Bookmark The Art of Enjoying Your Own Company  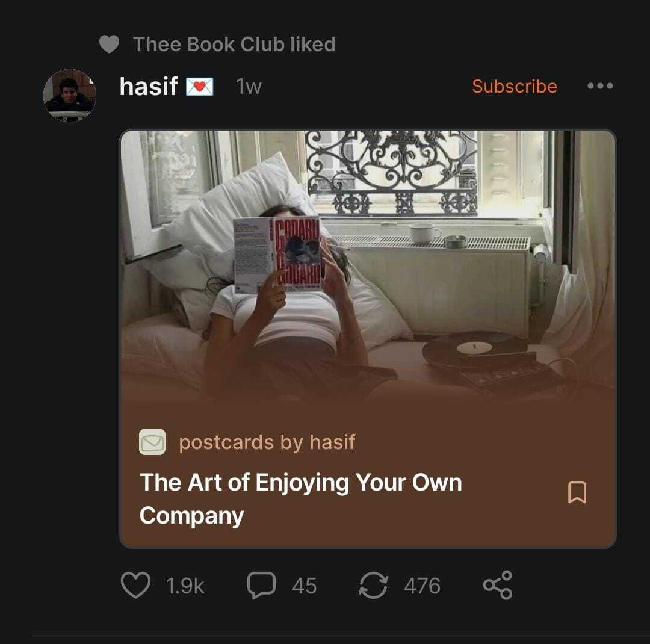pyautogui.click(x=577, y=492)
